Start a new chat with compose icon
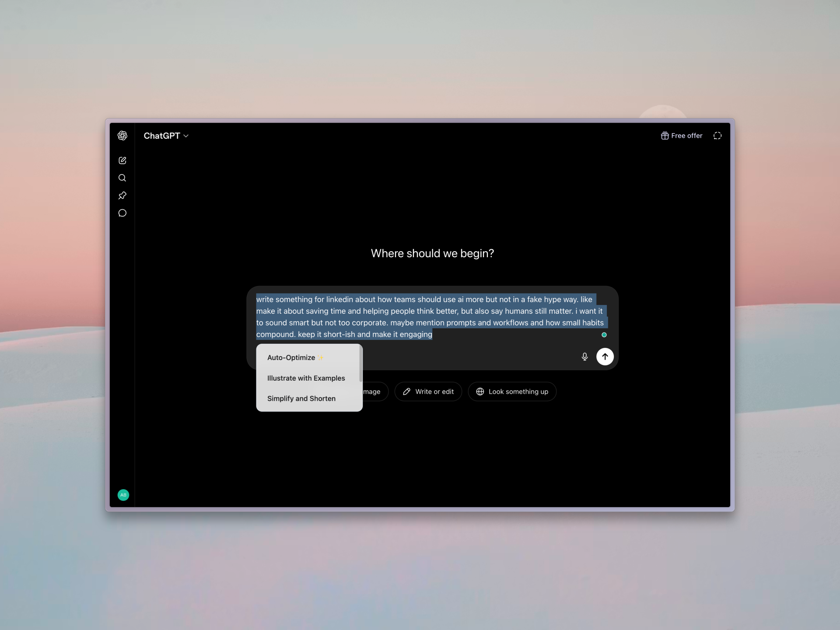The image size is (840, 630). pyautogui.click(x=122, y=161)
